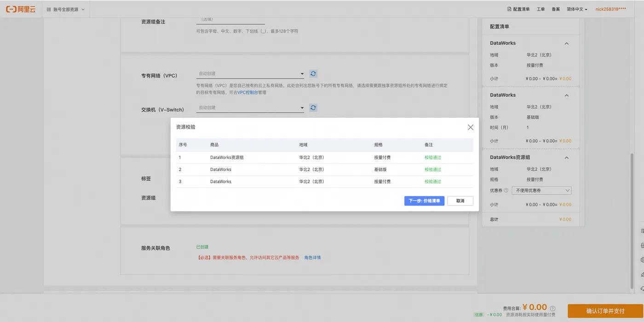Open the VPC控制台 link
644x322 pixels.
tap(247, 93)
